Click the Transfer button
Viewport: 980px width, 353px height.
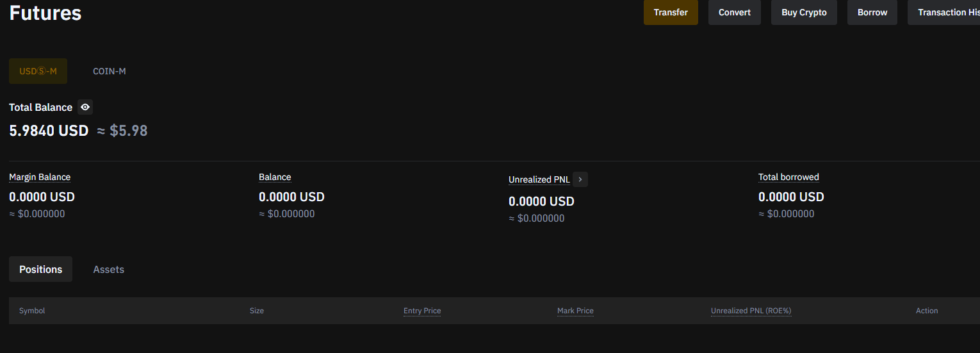click(x=671, y=12)
